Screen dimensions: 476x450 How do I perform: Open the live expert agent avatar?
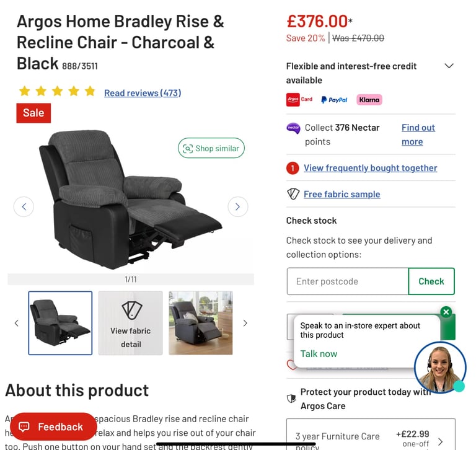click(440, 367)
